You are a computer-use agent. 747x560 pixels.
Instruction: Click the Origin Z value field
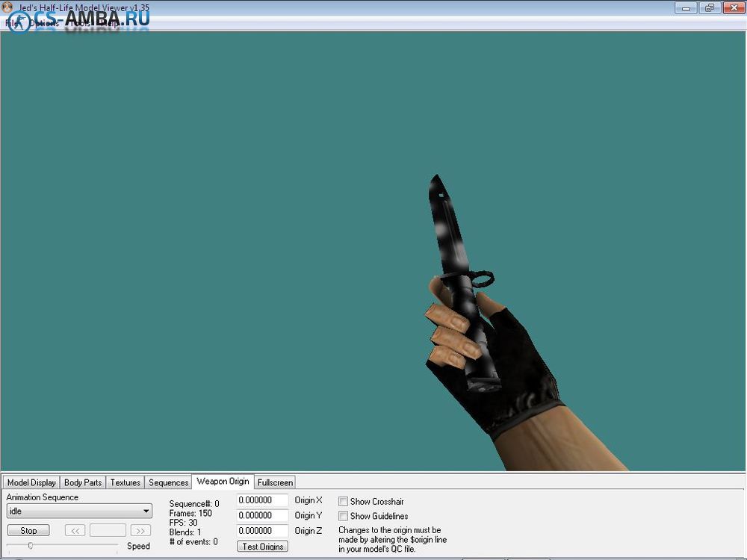(262, 531)
